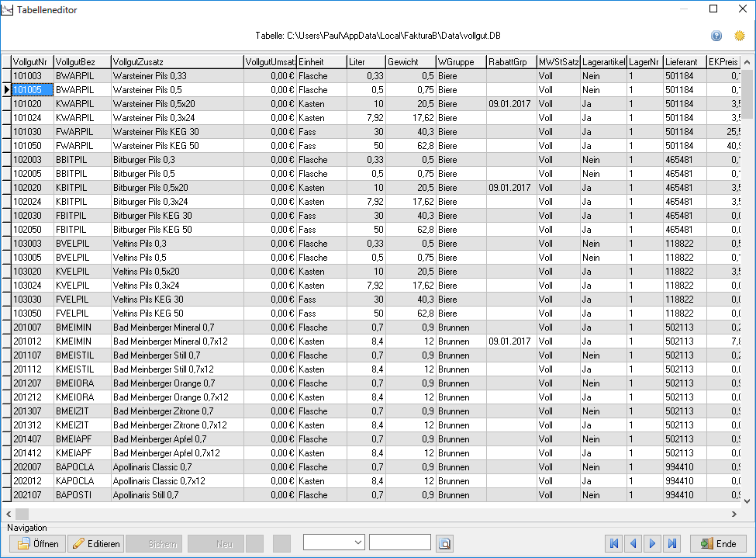Screen dimensions: 756x558
Task: Click 'Bad Meinberger Mineral 0,7x12' cell
Action: (178, 341)
